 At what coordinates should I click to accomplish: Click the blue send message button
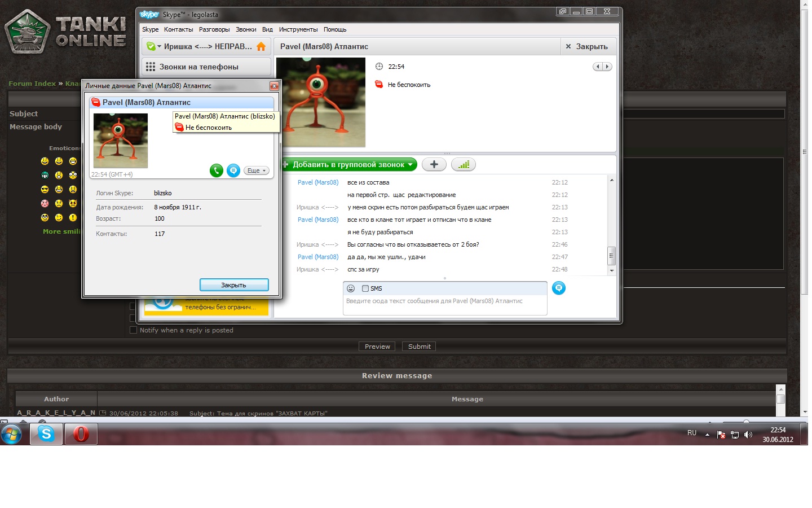click(x=558, y=288)
